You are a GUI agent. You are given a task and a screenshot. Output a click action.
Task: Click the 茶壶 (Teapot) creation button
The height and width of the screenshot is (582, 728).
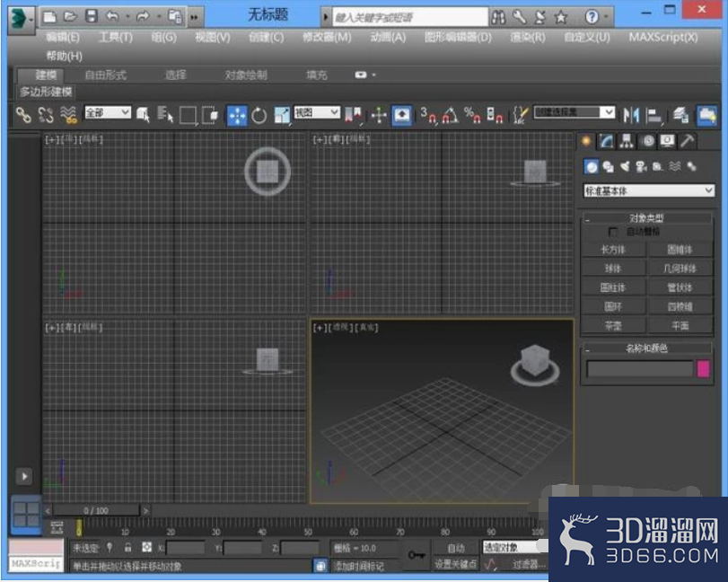tap(612, 324)
